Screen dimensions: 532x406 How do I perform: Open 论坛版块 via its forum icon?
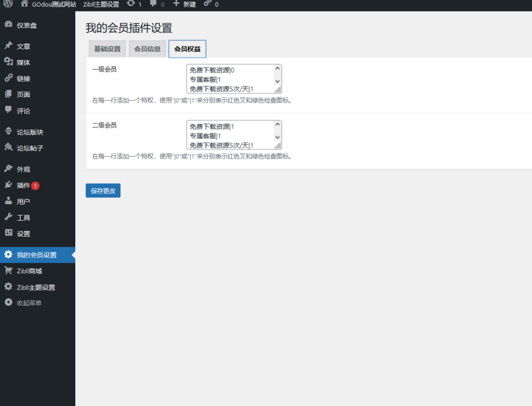8,131
